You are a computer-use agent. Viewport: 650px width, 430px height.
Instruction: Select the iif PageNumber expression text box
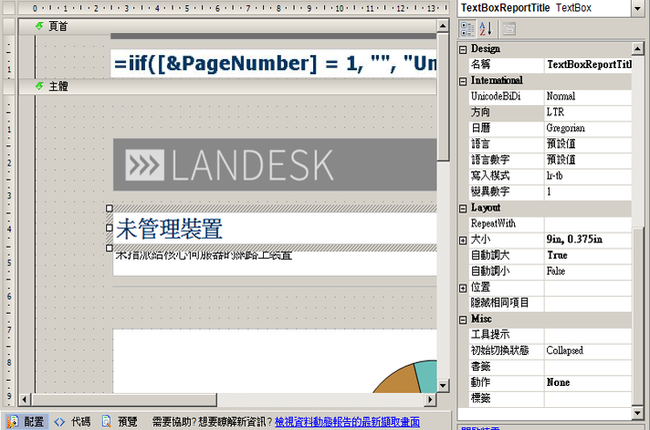pos(274,63)
